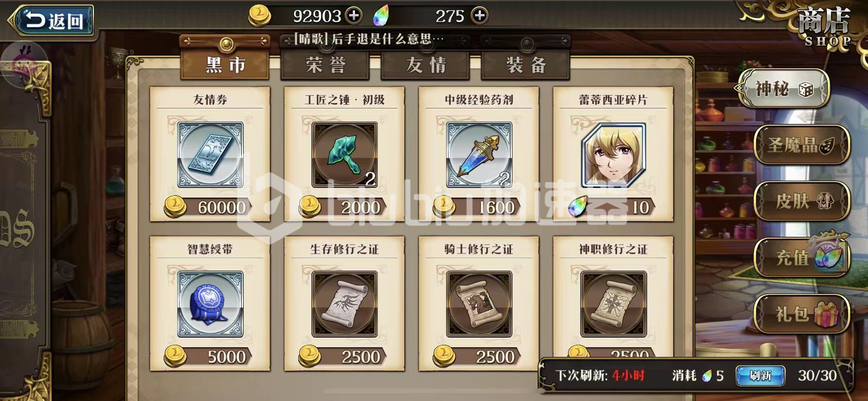Screen dimensions: 868x401
Task: Select the 黑市 tab
Action: [225, 64]
